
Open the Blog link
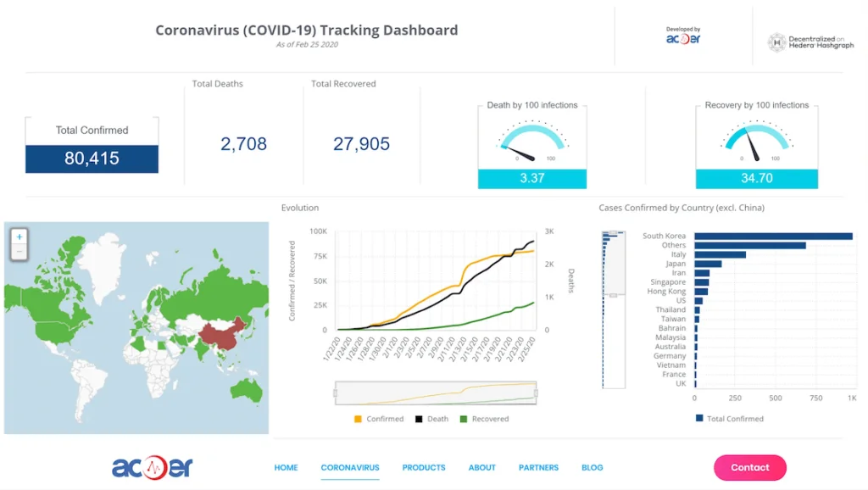(593, 467)
